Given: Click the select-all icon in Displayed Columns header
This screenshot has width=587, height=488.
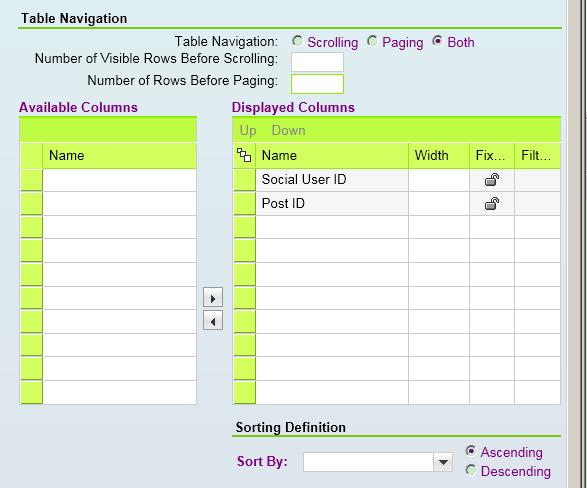Looking at the screenshot, I should [244, 155].
